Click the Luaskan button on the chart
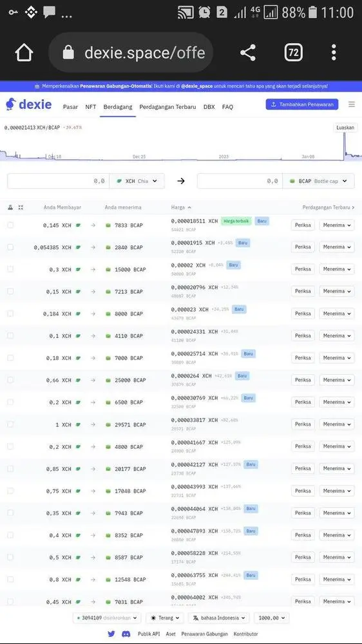Screen dimensions: 362x644 pos(345,128)
